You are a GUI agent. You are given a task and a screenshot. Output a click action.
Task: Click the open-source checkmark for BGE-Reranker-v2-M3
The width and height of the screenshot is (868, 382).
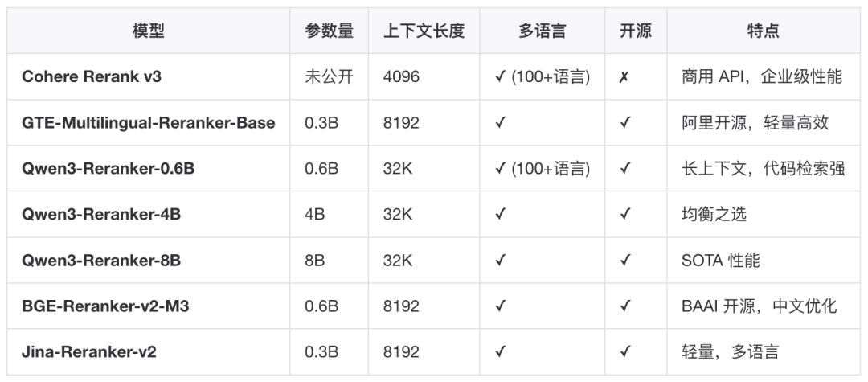(625, 306)
